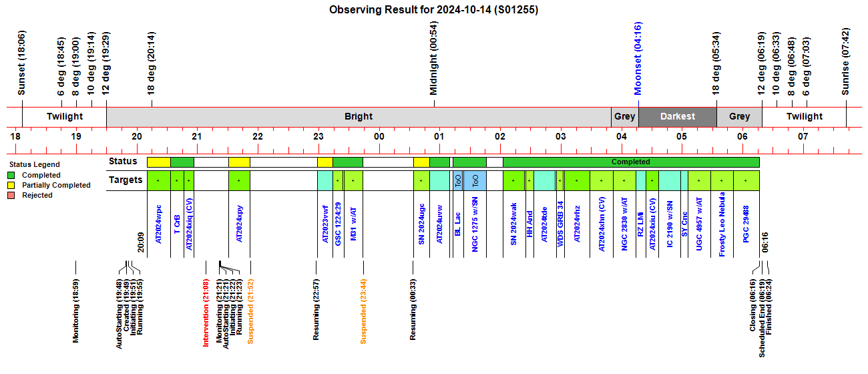Click the 6 deg (18:45) marker label
868x374 pixels.
(61, 66)
